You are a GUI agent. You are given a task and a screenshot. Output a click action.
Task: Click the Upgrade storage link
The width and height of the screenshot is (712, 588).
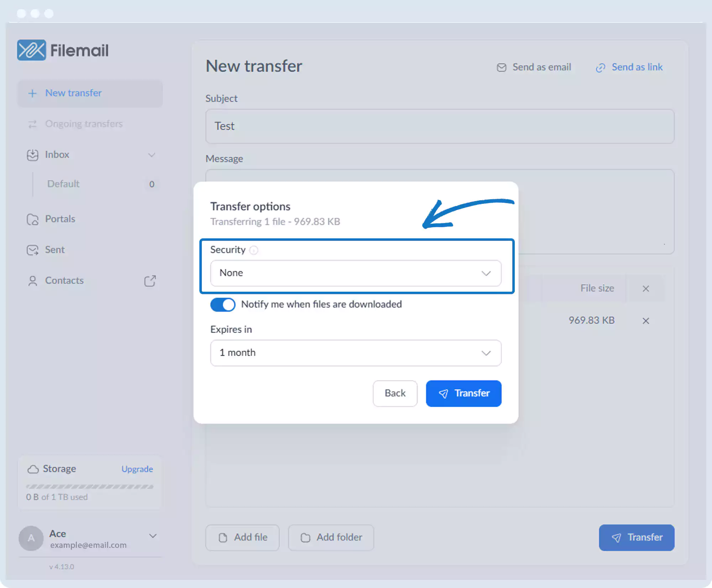[x=137, y=469]
